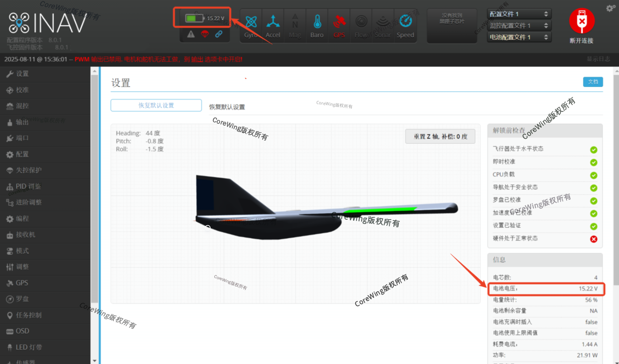The width and height of the screenshot is (619, 364).
Task: Expand the 配置文件 1 profile dropdown
Action: point(519,14)
